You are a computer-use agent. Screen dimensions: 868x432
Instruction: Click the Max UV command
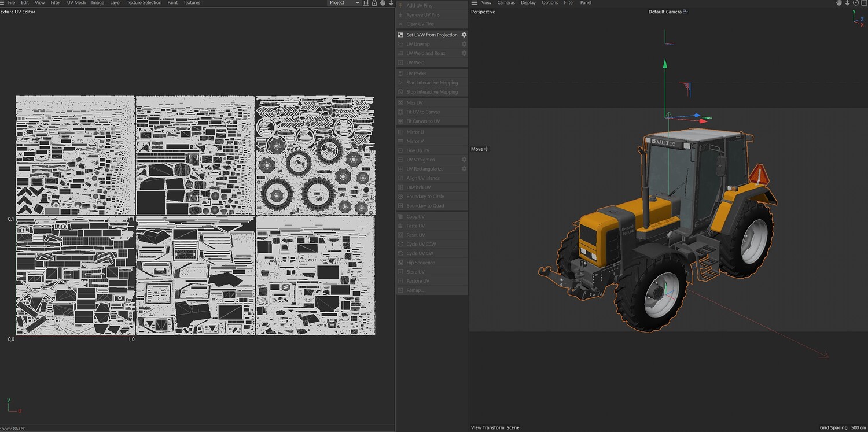click(x=432, y=103)
